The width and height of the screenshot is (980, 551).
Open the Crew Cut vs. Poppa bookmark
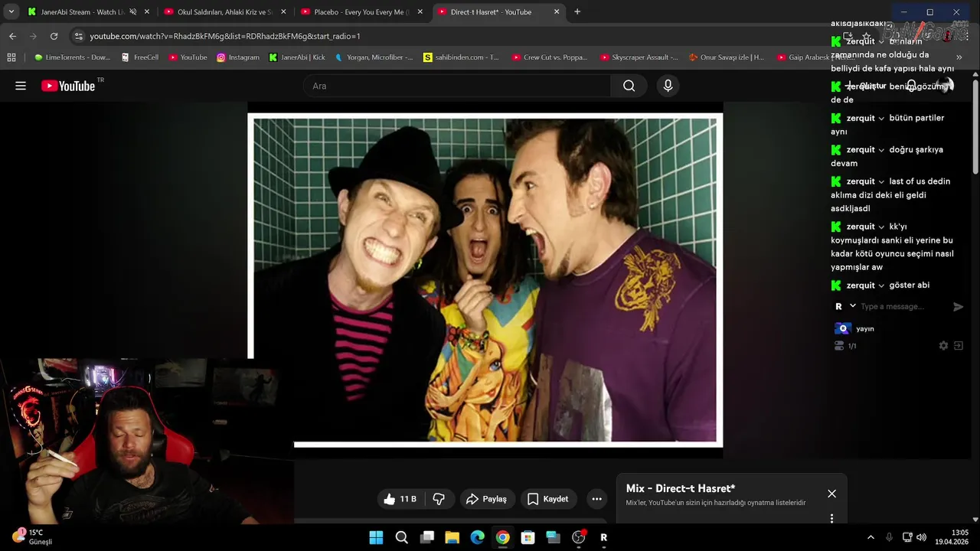(550, 57)
